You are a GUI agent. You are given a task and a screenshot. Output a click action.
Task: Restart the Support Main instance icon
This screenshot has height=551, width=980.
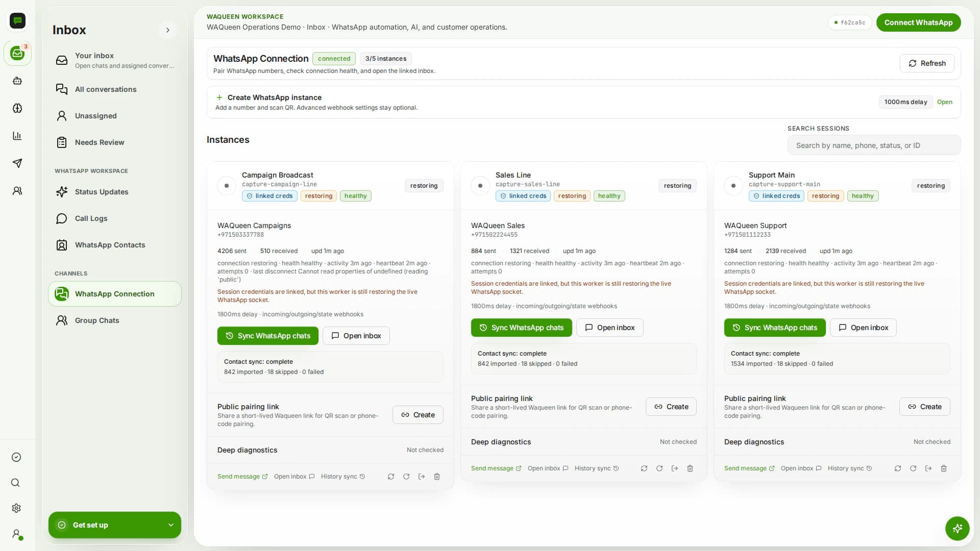(x=913, y=468)
